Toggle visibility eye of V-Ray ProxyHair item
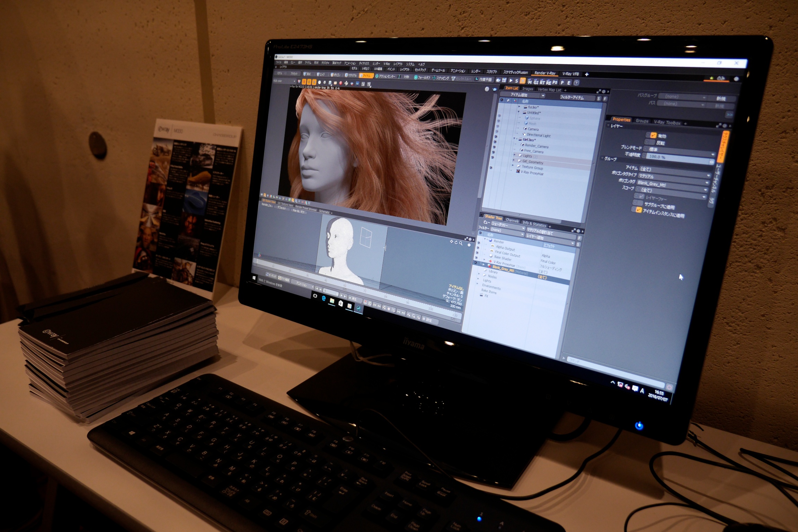 click(491, 168)
